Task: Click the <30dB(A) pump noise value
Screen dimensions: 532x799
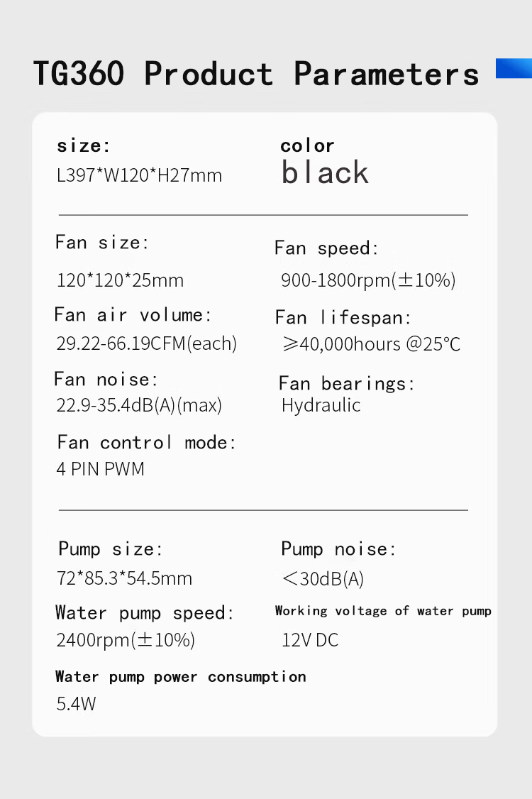Action: [x=323, y=579]
